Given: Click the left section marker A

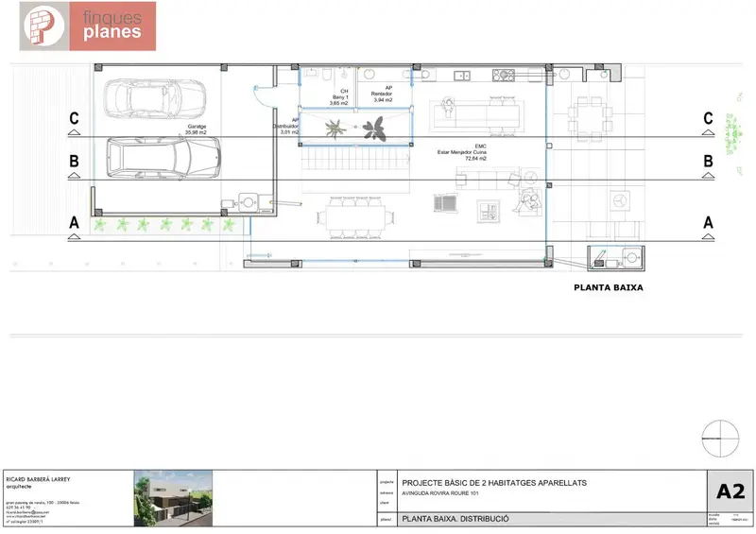Looking at the screenshot, I should click(74, 222).
